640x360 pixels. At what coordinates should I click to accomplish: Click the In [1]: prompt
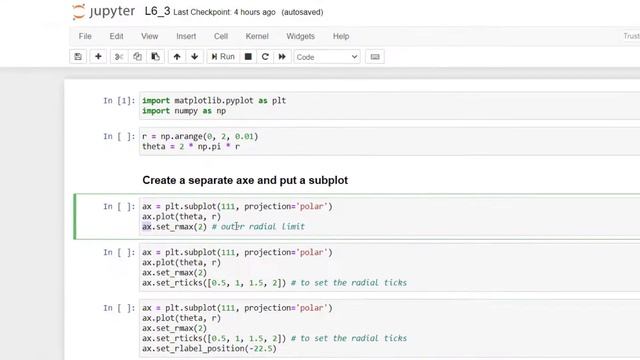point(119,101)
